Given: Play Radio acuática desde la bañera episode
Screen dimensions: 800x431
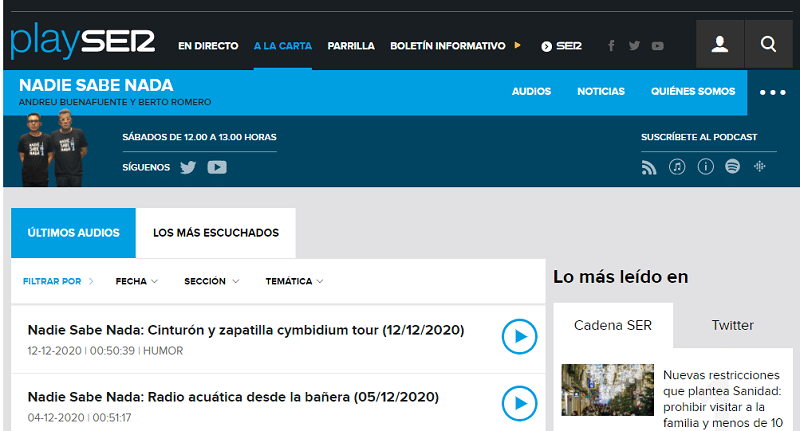Looking at the screenshot, I should click(519, 403).
